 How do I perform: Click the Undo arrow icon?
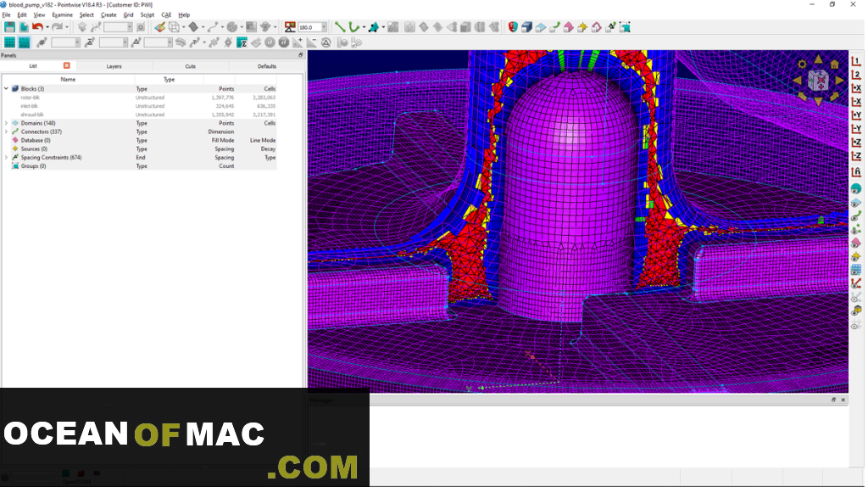(37, 27)
